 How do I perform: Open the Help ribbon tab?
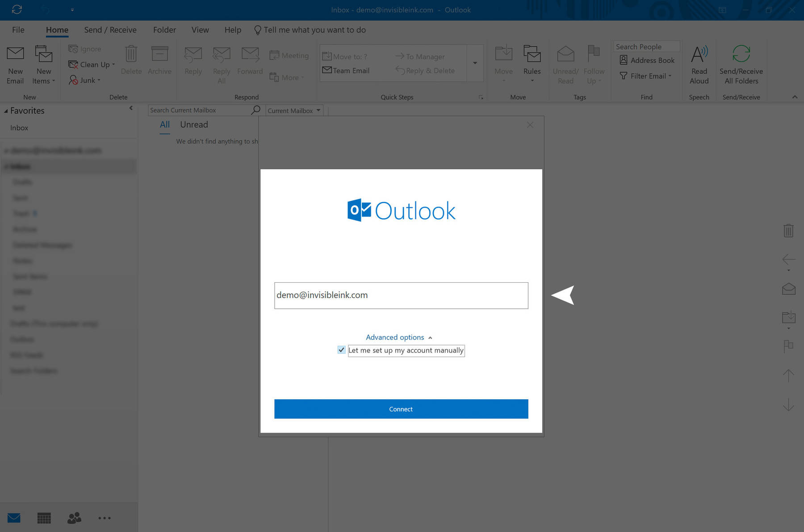(233, 30)
